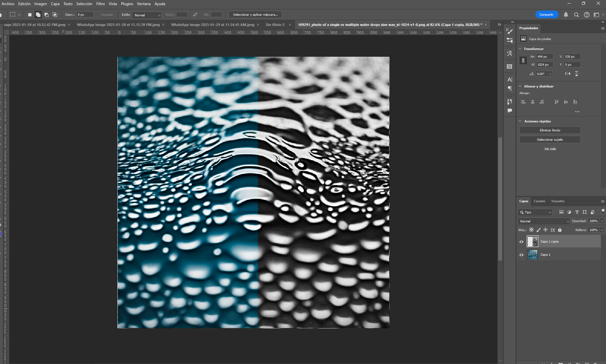The image size is (606, 364).
Task: Click Seleccionar y aplicar máscara button
Action: point(255,15)
